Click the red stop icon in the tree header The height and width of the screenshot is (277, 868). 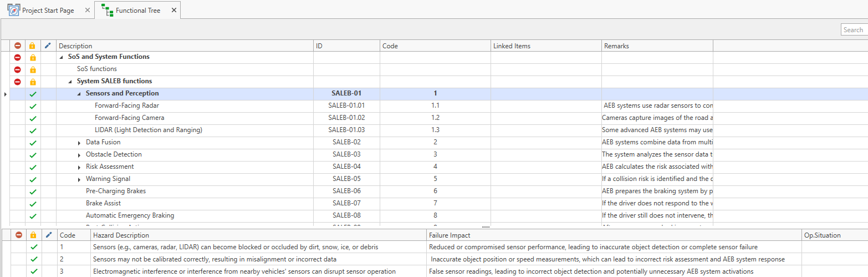point(17,46)
